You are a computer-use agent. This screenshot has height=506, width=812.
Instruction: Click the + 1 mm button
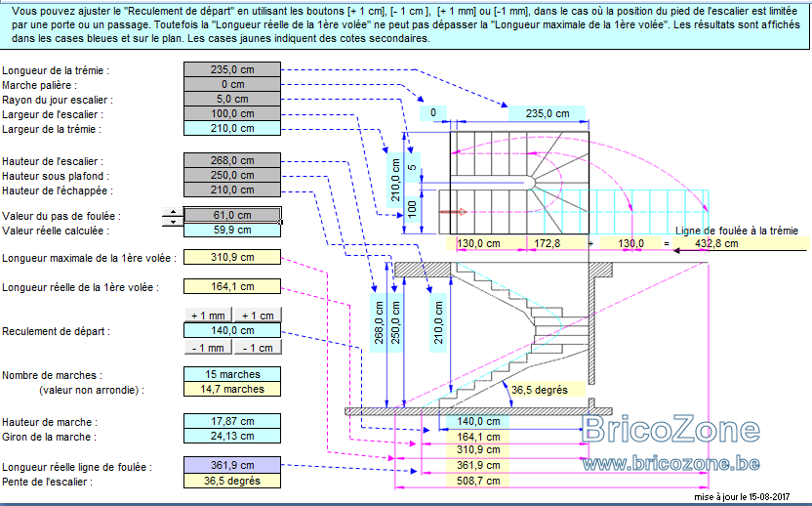pyautogui.click(x=208, y=315)
